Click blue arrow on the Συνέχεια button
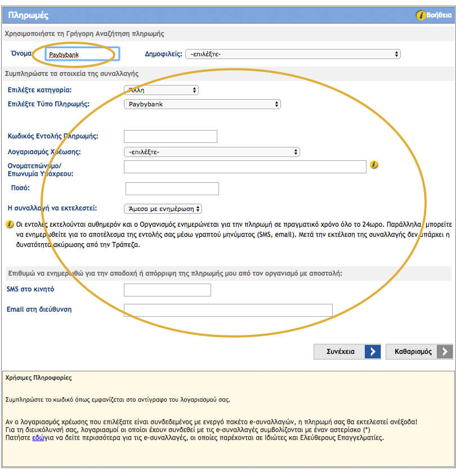This screenshot has width=456, height=476. (372, 352)
